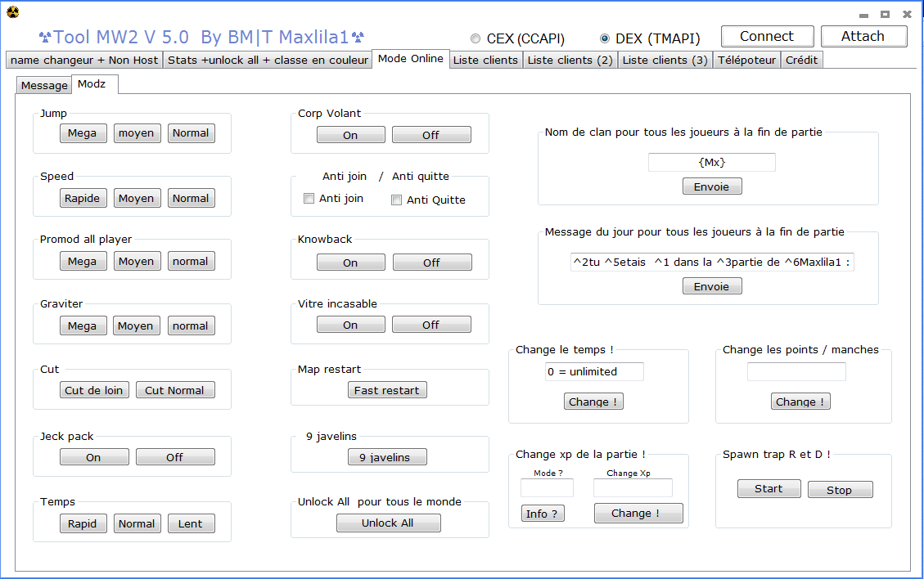Open the Crédit tab
This screenshot has height=579, width=924.
(x=801, y=60)
